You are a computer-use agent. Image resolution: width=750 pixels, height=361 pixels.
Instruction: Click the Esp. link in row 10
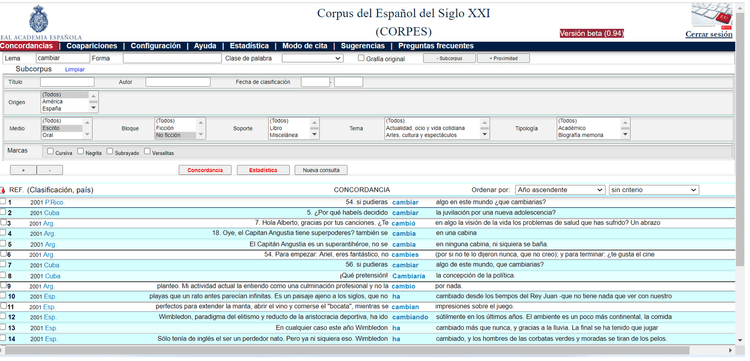click(x=51, y=296)
